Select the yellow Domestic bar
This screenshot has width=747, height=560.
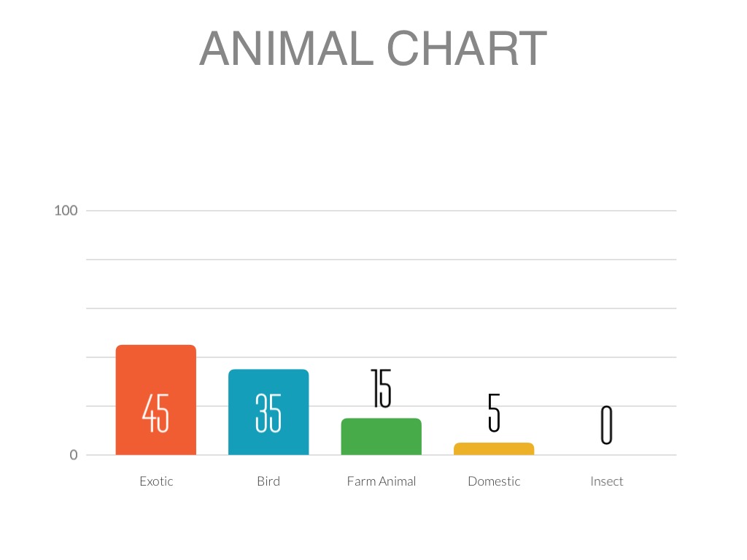pos(494,448)
